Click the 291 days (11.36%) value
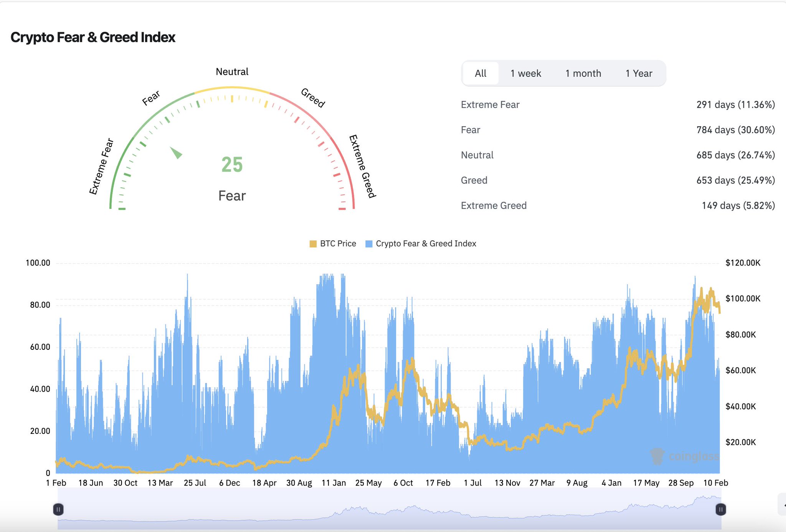The image size is (786, 532). 736,105
